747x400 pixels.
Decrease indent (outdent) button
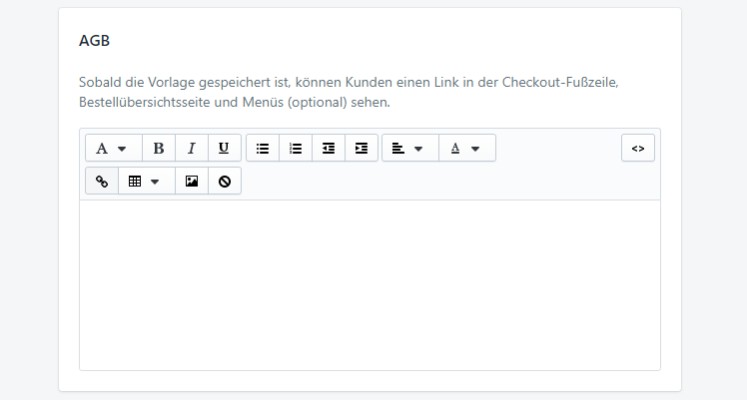[x=328, y=149]
